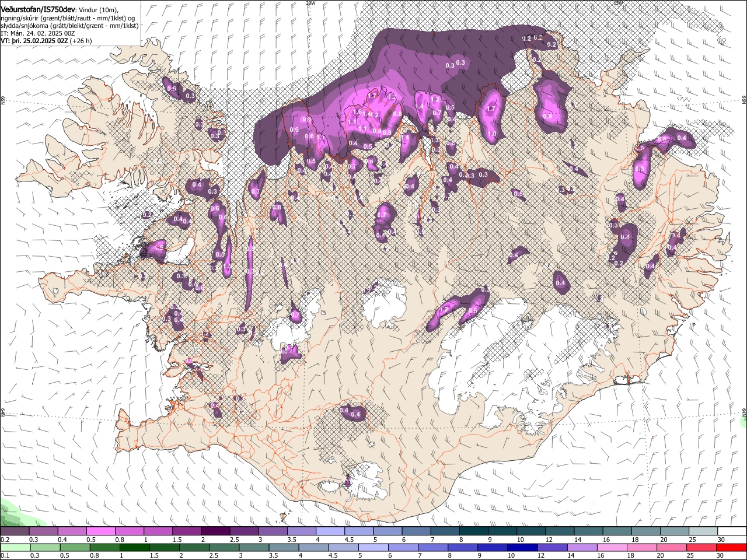Click the rain legend swatch between 7 and 8

coord(432,548)
